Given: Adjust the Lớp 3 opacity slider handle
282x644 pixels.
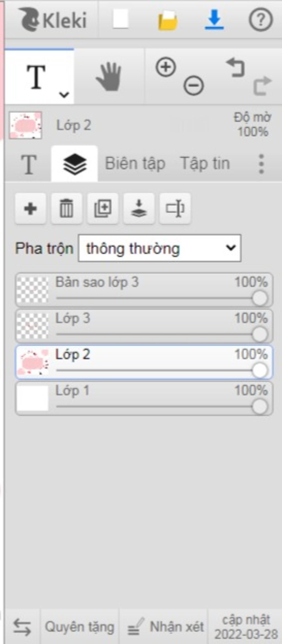Looking at the screenshot, I should (260, 335).
